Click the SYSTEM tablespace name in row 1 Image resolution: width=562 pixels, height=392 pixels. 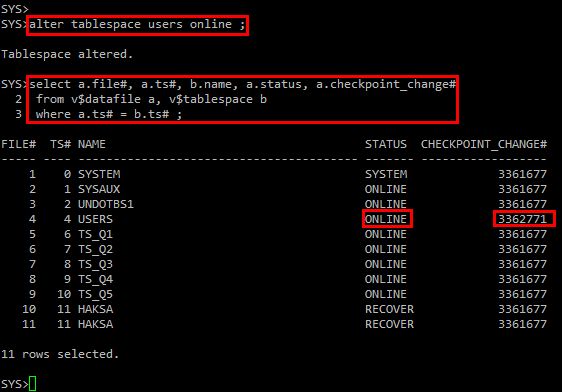pos(99,174)
